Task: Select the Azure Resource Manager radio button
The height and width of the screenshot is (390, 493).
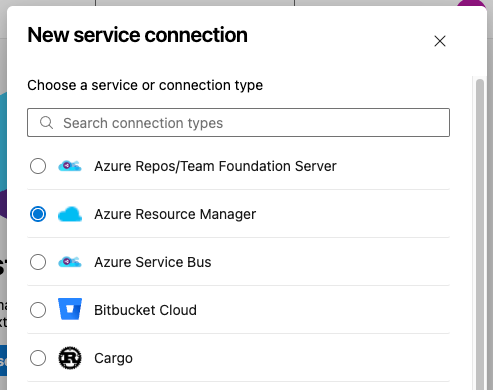Action: (x=38, y=214)
